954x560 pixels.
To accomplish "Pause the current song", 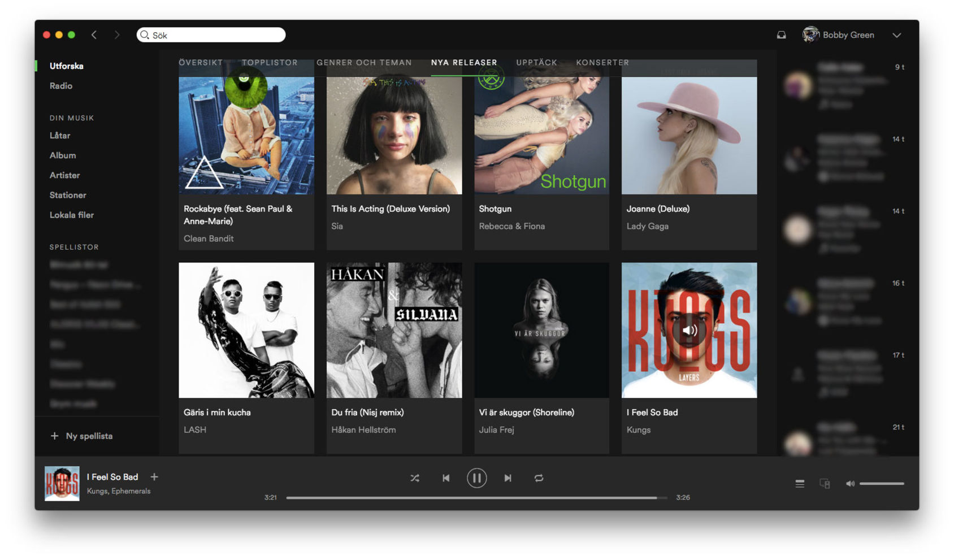I will tap(476, 478).
